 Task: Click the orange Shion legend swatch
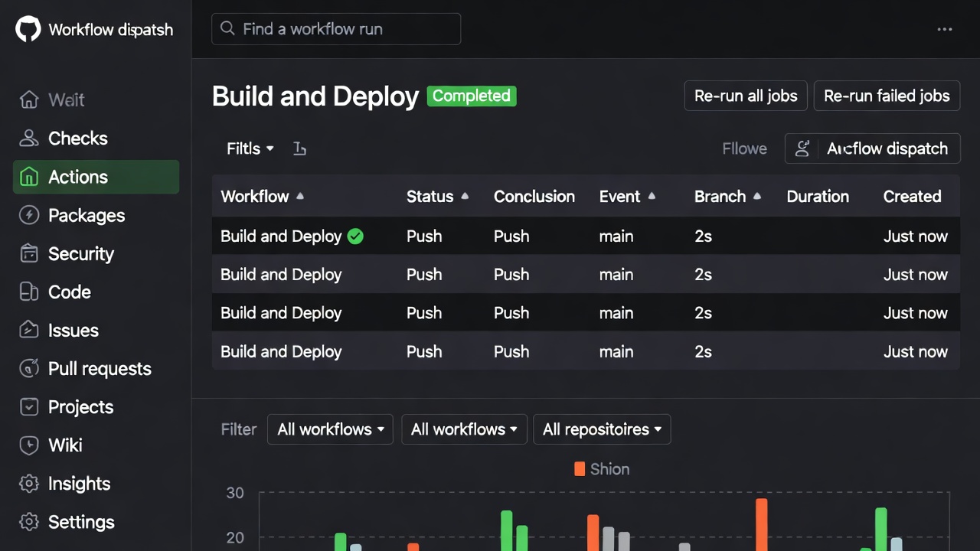click(x=580, y=468)
